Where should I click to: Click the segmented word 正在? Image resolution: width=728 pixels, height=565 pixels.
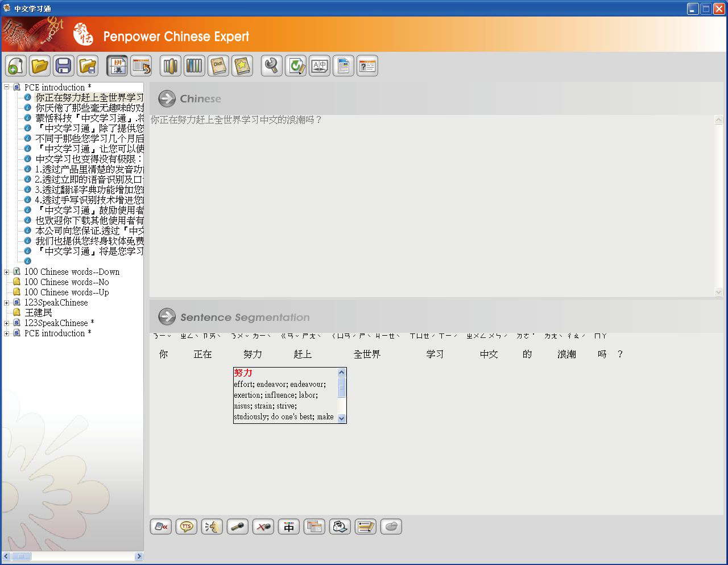202,354
